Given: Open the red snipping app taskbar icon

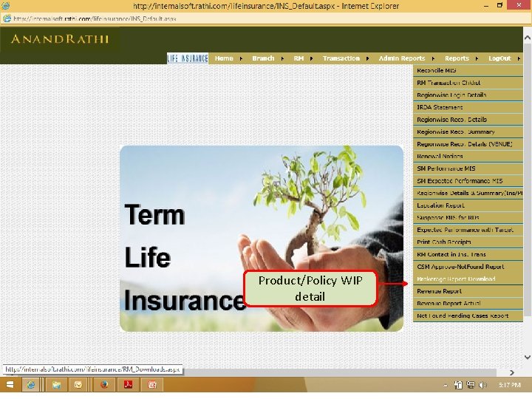Looking at the screenshot, I should pyautogui.click(x=152, y=385).
